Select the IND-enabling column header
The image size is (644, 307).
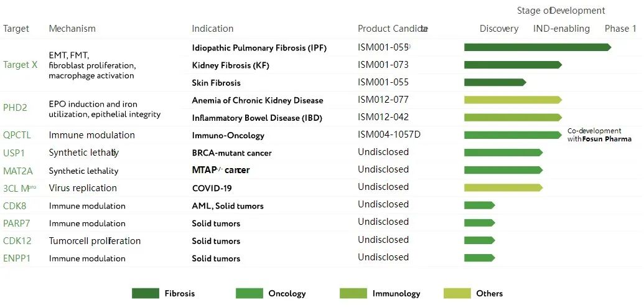click(x=561, y=29)
